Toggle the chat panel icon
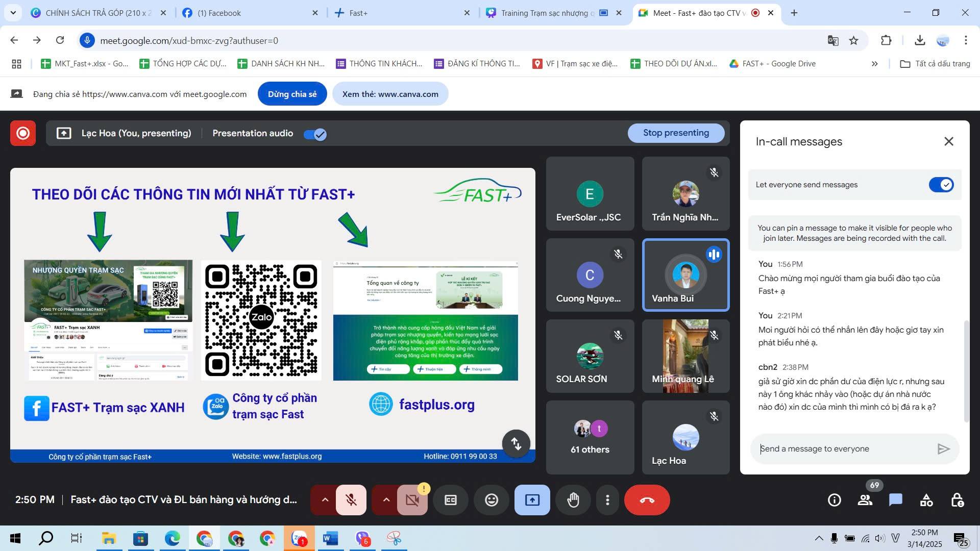The image size is (980, 551). click(896, 500)
